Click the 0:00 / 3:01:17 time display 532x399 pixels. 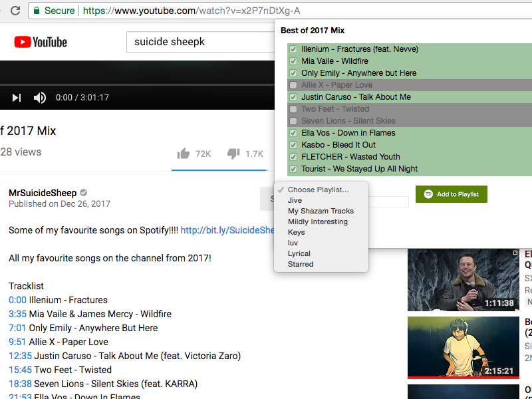(82, 98)
